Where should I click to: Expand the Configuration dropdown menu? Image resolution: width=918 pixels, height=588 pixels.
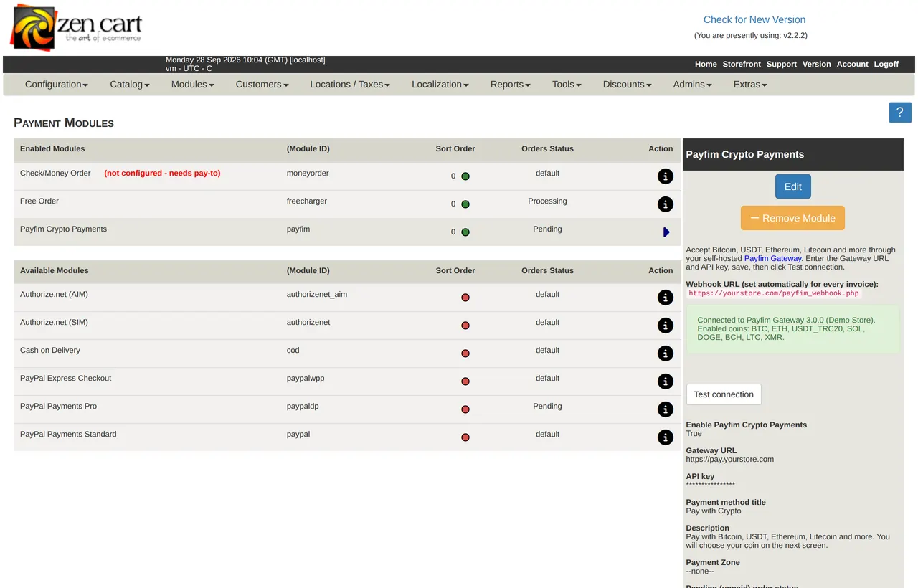point(57,85)
